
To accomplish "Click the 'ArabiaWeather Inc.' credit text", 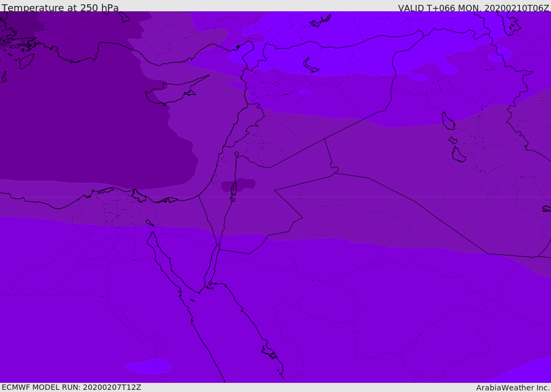I will [513, 388].
